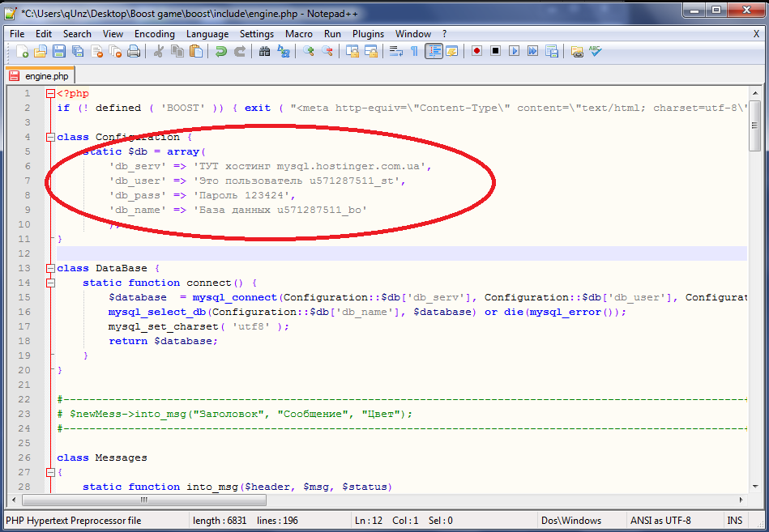Click the 'return $database;' code line

pyautogui.click(x=163, y=341)
